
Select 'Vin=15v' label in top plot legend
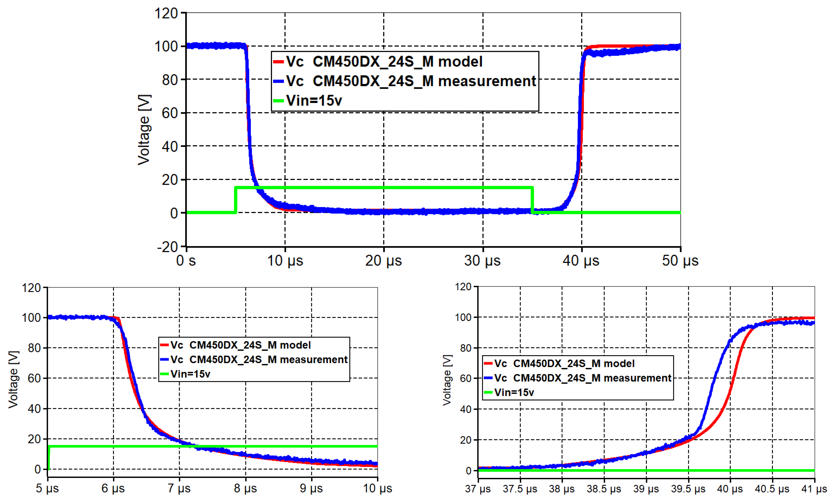314,101
